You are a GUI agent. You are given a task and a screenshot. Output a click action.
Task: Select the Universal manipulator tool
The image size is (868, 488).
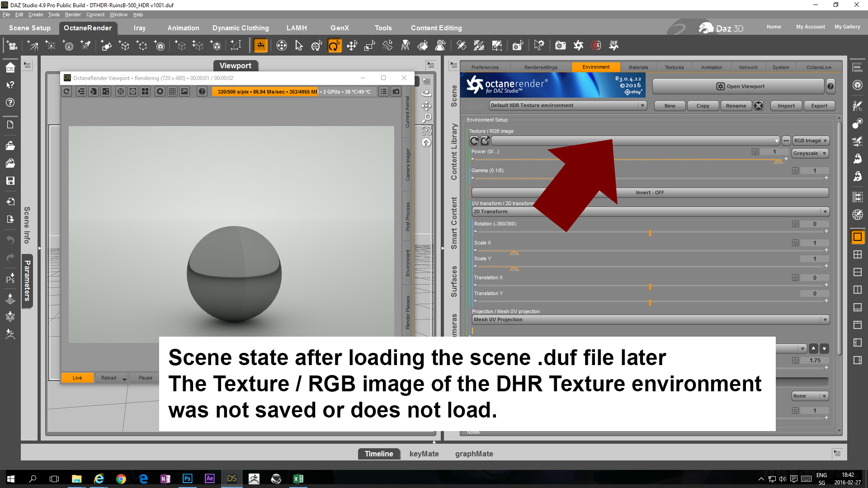pos(316,46)
